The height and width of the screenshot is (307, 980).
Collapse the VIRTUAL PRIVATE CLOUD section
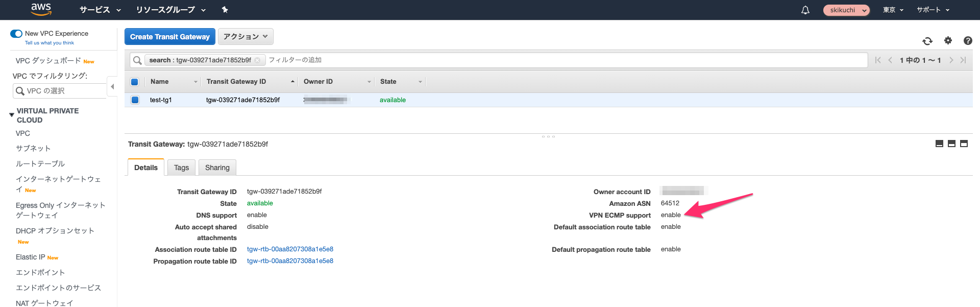(12, 115)
